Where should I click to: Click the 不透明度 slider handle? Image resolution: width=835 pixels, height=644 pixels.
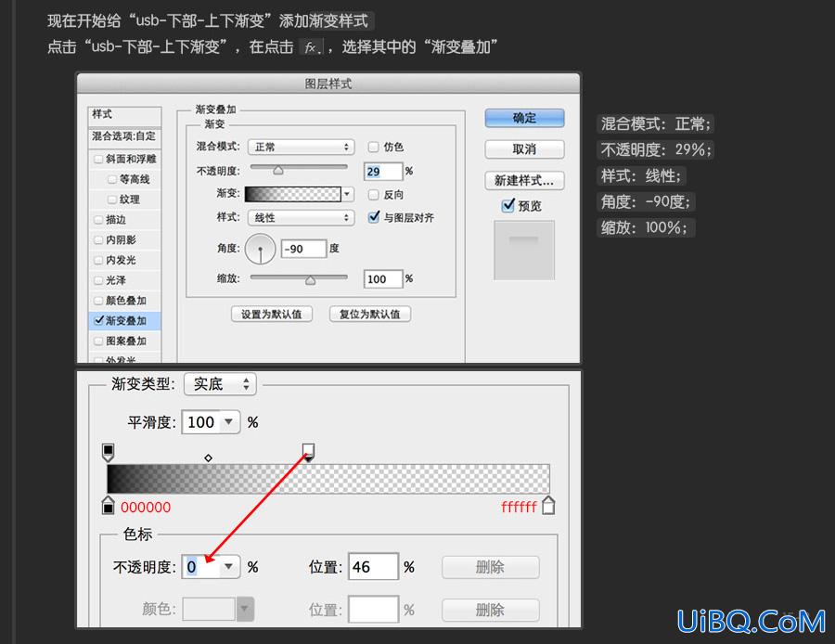(278, 170)
